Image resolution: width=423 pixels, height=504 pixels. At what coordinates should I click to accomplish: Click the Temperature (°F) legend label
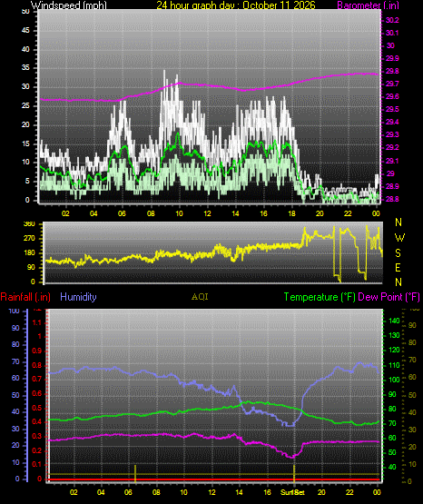tap(320, 297)
